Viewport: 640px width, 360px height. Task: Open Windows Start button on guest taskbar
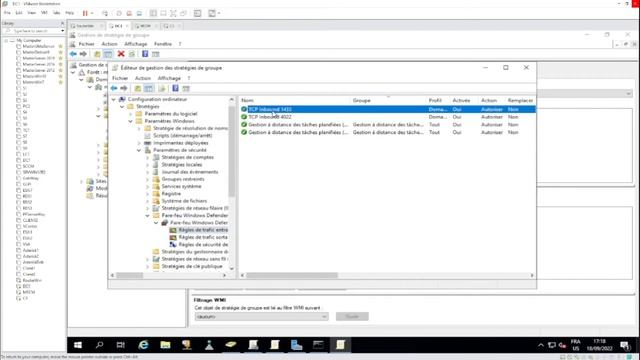coord(78,345)
